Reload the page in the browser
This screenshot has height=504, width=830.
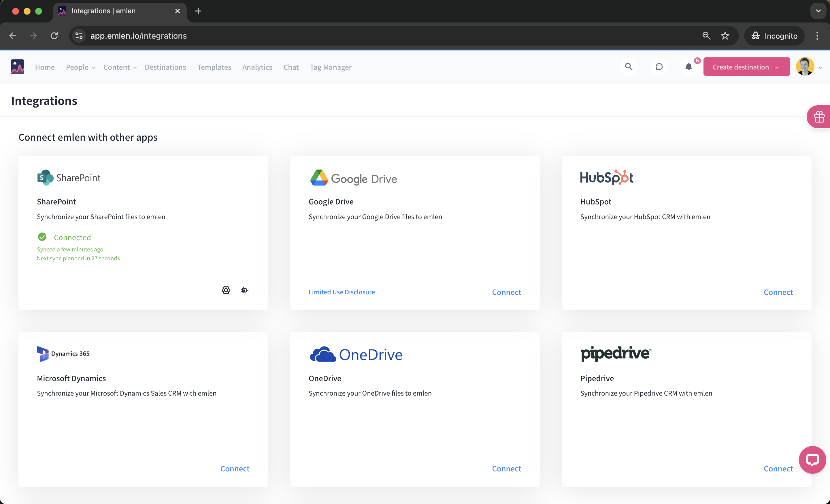[x=54, y=36]
